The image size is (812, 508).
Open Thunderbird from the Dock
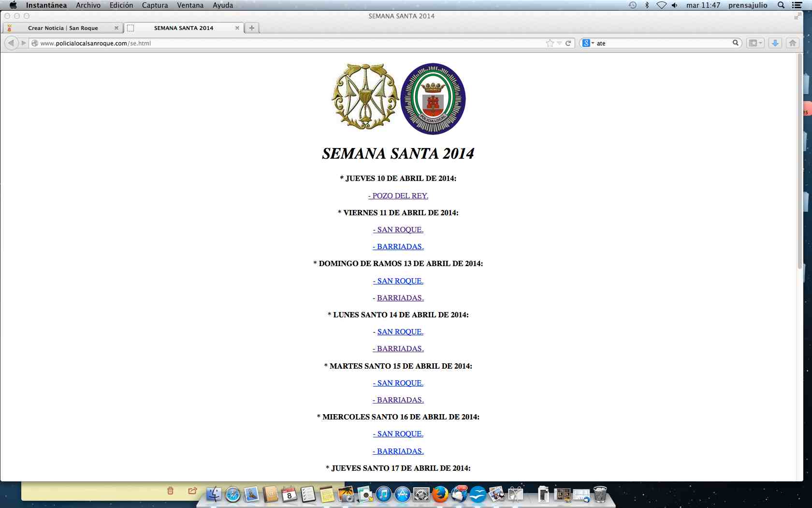pos(459,494)
